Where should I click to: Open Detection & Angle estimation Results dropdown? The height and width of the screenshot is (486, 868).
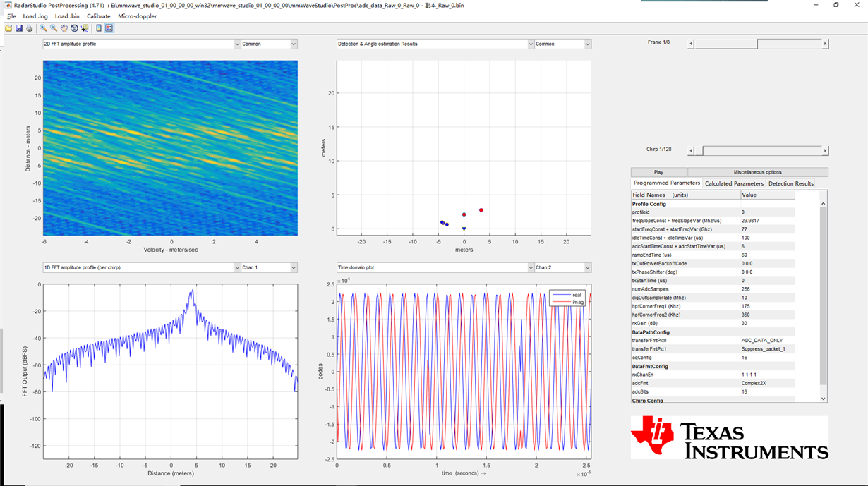click(x=435, y=44)
